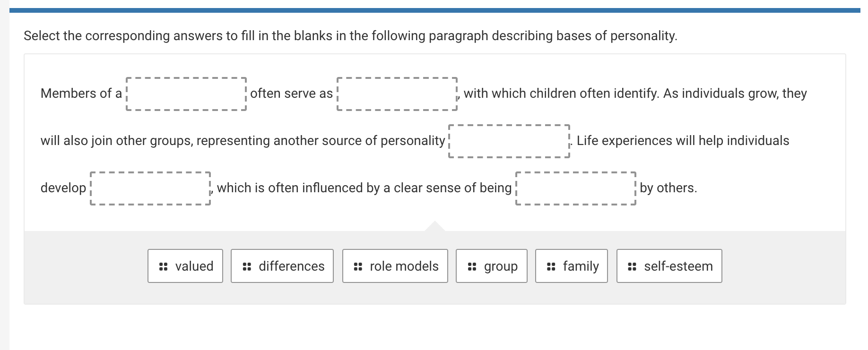Select the group answer tile
This screenshot has width=868, height=350.
492,266
